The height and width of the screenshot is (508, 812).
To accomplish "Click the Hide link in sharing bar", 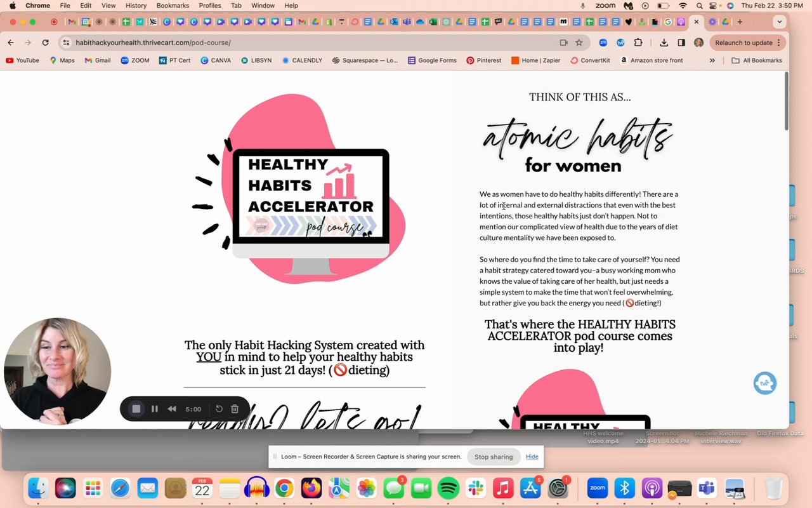I will click(x=532, y=457).
